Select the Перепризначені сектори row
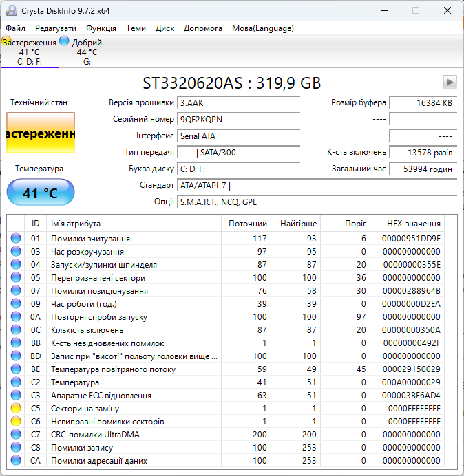The width and height of the screenshot is (464, 476). click(x=226, y=277)
